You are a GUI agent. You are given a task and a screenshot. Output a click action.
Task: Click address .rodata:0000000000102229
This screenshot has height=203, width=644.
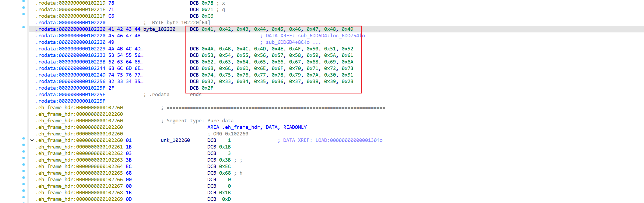(x=71, y=49)
